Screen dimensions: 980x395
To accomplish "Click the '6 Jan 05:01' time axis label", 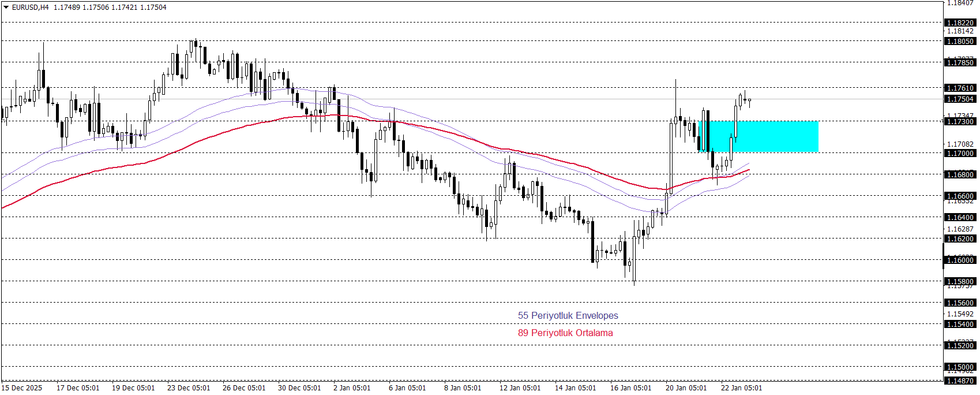I will coord(407,388).
